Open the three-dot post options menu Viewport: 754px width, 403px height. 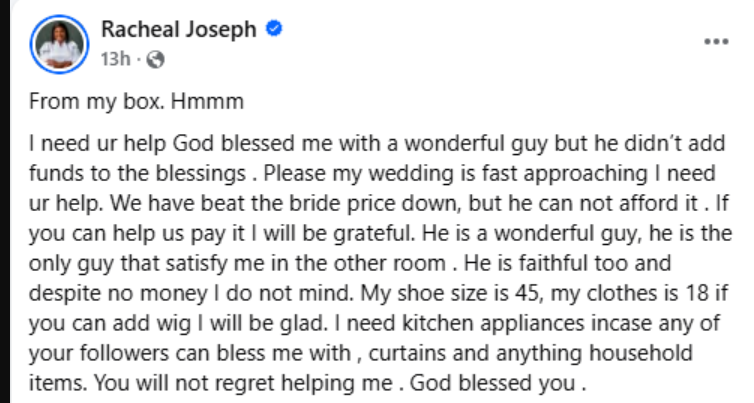coord(716,43)
